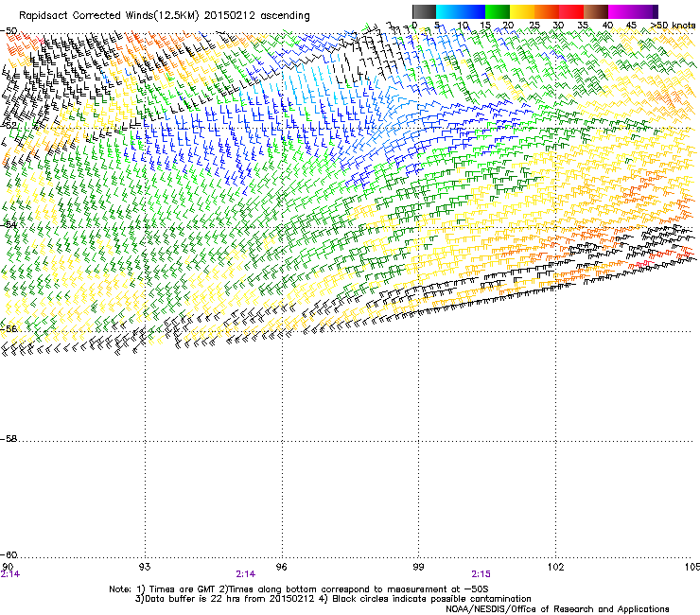Click the 99 longitude label
This screenshot has width=700, height=615.
(418, 567)
